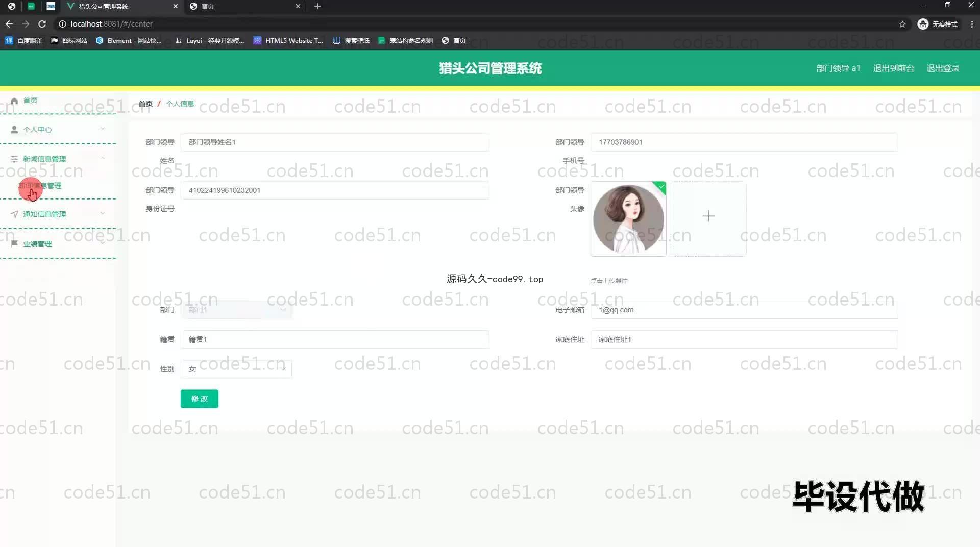Click 退出登录 to log out
The width and height of the screenshot is (980, 547).
click(x=943, y=68)
